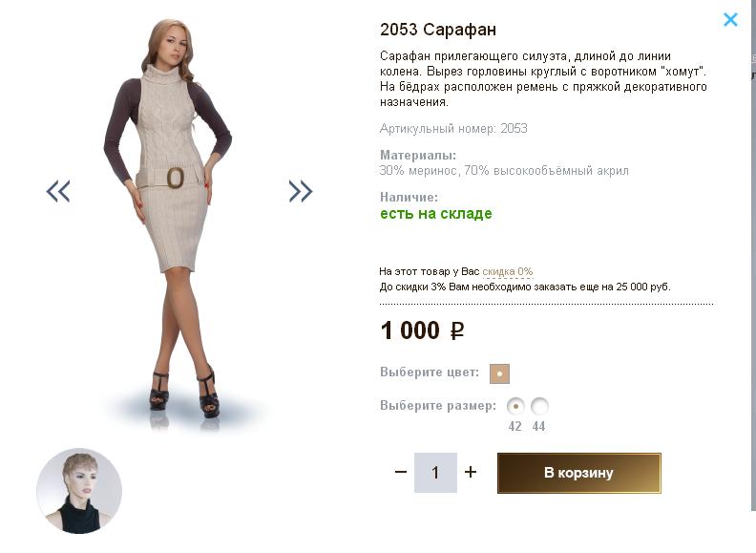
Task: Click the '2053 Сарафан' product title
Action: [x=438, y=30]
